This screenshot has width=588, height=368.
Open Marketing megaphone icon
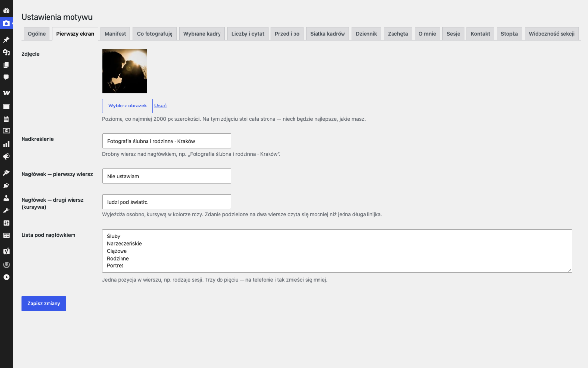6,157
